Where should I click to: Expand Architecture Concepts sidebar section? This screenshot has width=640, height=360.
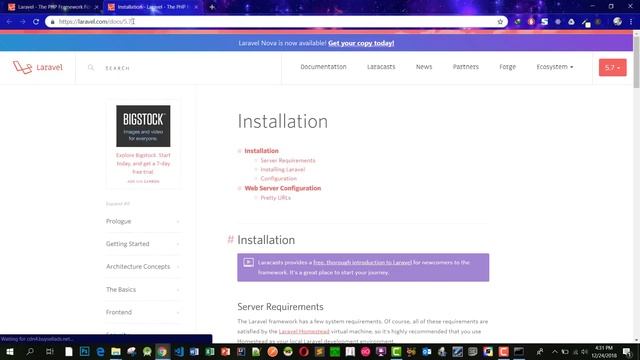(x=143, y=267)
